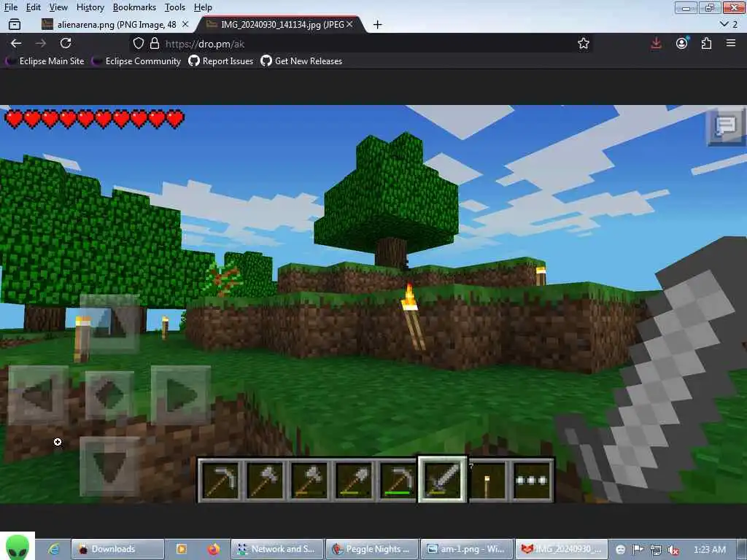The image size is (747, 560).
Task: Open the Tools menu
Action: (174, 7)
